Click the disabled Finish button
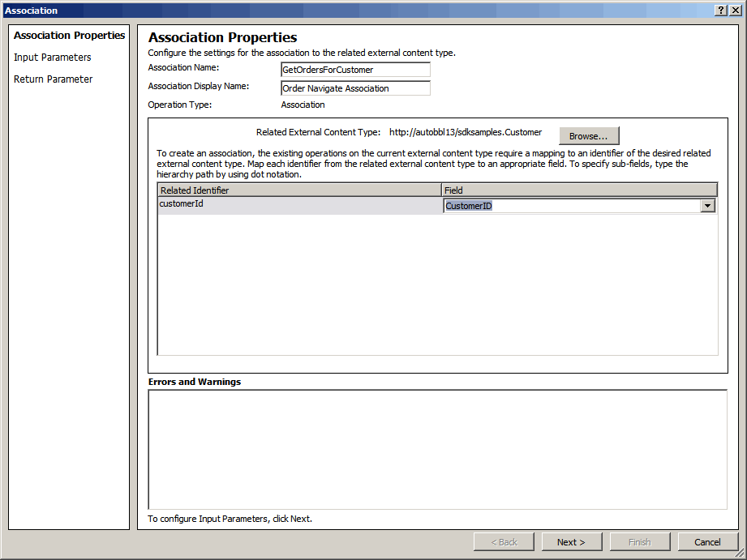This screenshot has height=560, width=747. (x=639, y=541)
